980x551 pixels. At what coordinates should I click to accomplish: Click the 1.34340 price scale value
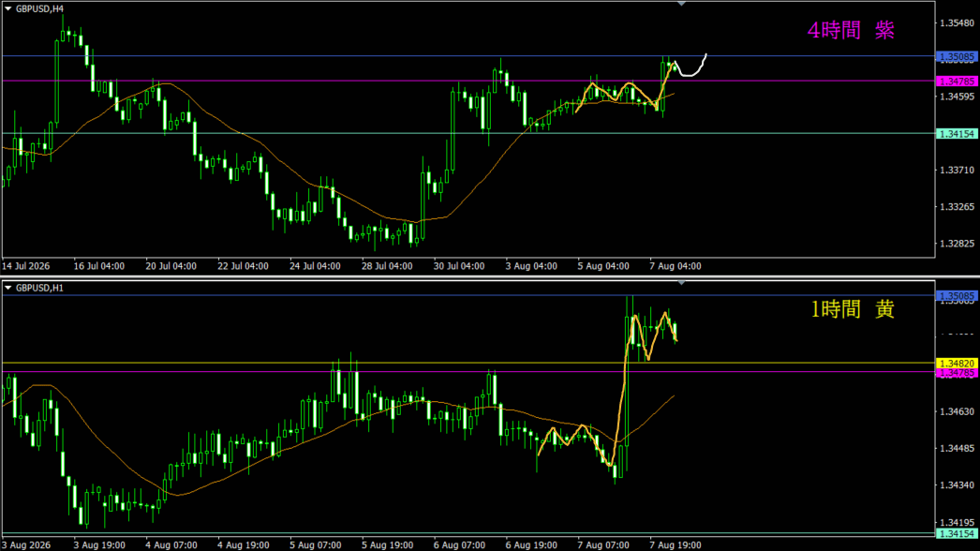[x=957, y=485]
